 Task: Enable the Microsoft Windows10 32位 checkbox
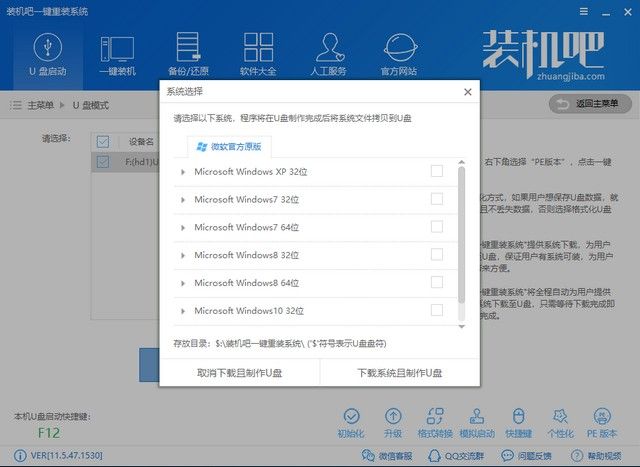pyautogui.click(x=436, y=310)
